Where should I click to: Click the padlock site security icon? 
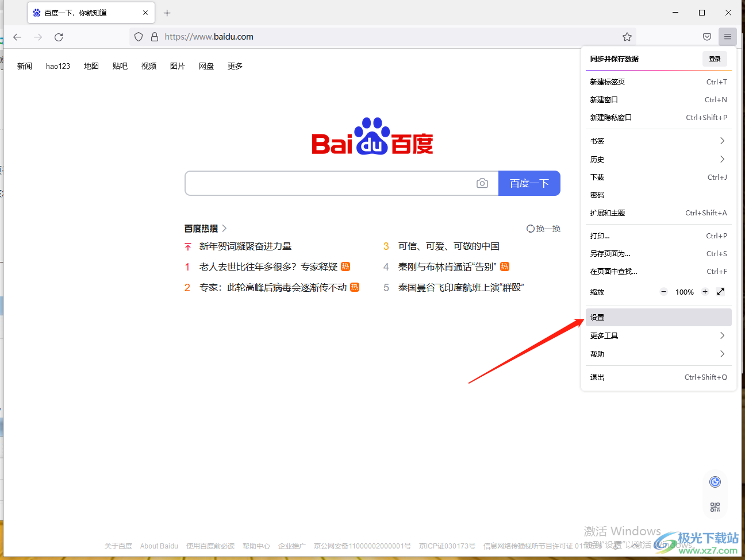(155, 37)
